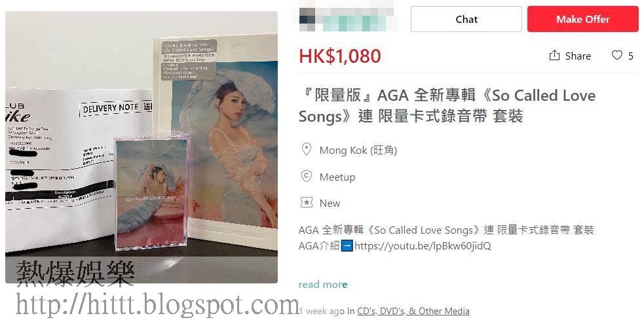Screen dimensions: 644x322
Task: Click the New condition label
Action: click(330, 203)
